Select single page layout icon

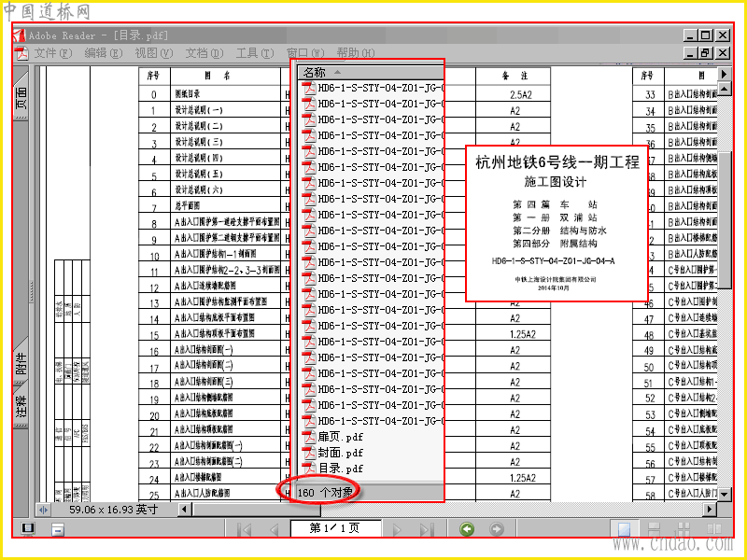[x=624, y=528]
